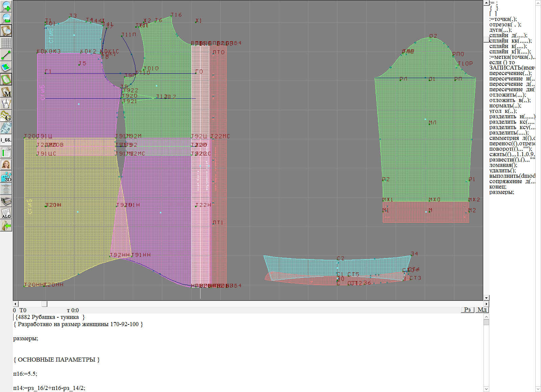Open the woman portrait mannequin icon
Viewport: 541px width, 392px height.
pyautogui.click(x=6, y=165)
